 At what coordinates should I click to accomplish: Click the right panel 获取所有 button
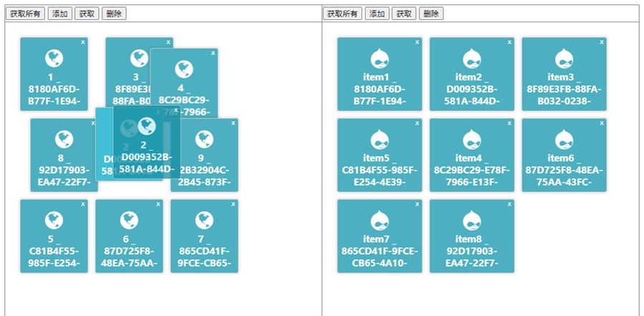tap(343, 14)
